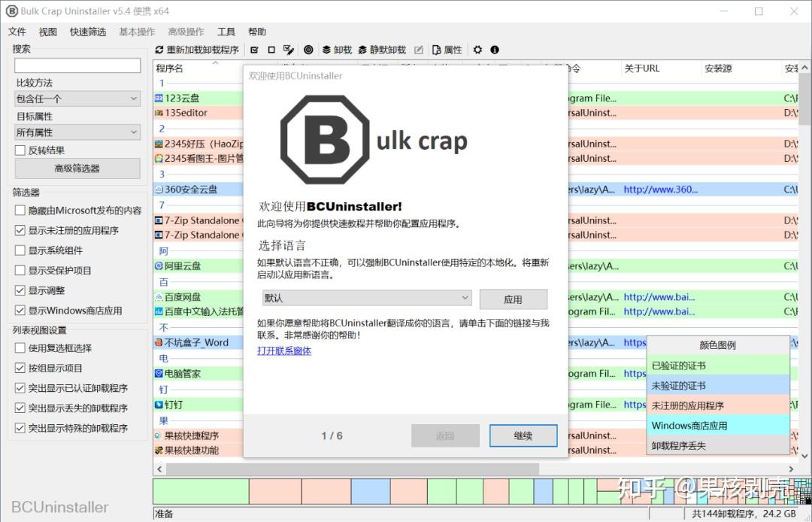
Task: Open the language dropdown showing 默认
Action: (x=366, y=299)
